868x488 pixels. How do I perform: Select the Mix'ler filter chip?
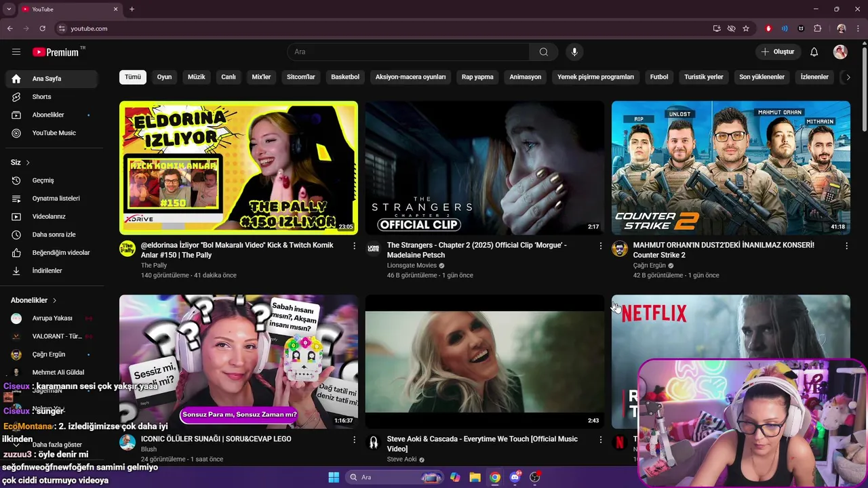click(x=261, y=77)
